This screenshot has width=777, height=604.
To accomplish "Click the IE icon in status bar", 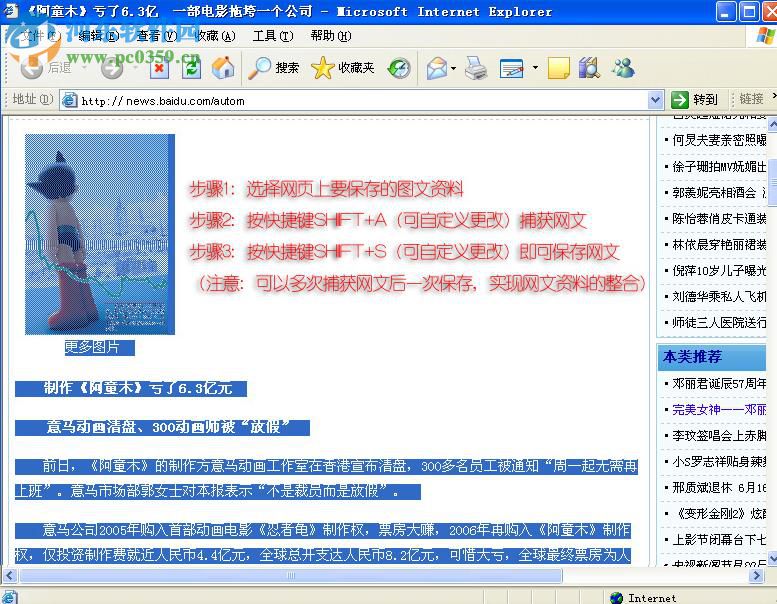I will pos(9,598).
